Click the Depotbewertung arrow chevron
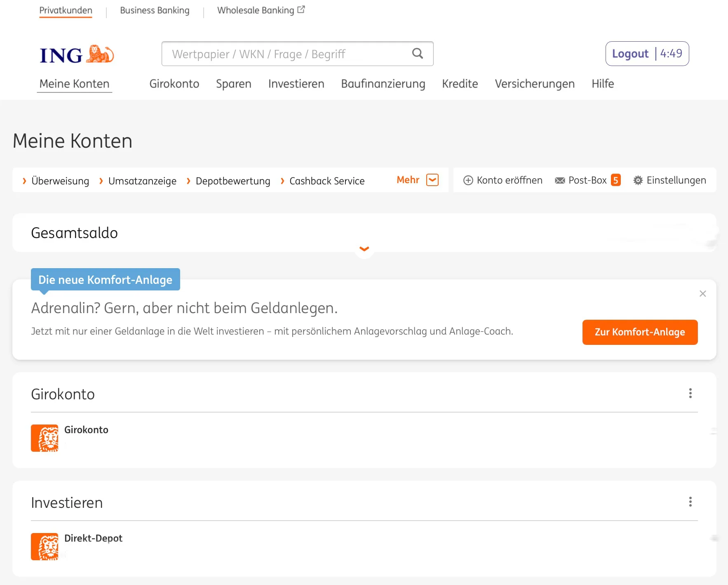The image size is (728, 585). 188,181
